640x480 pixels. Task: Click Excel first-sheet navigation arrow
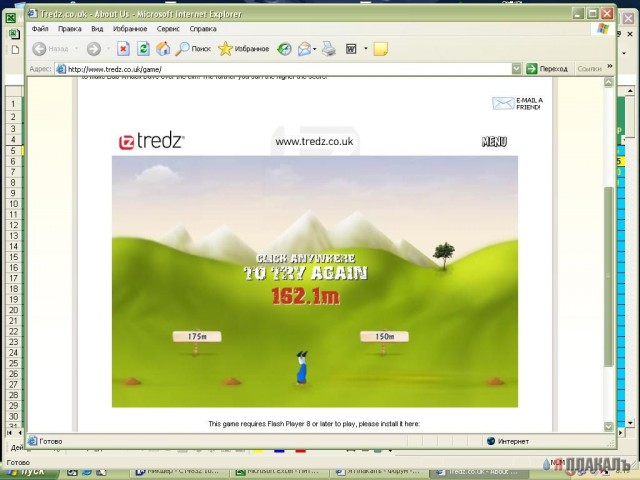(x=10, y=432)
